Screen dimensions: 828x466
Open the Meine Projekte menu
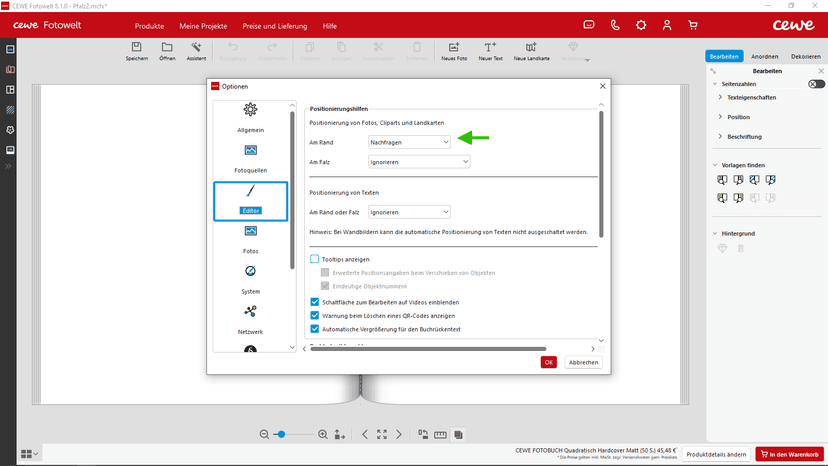click(203, 25)
